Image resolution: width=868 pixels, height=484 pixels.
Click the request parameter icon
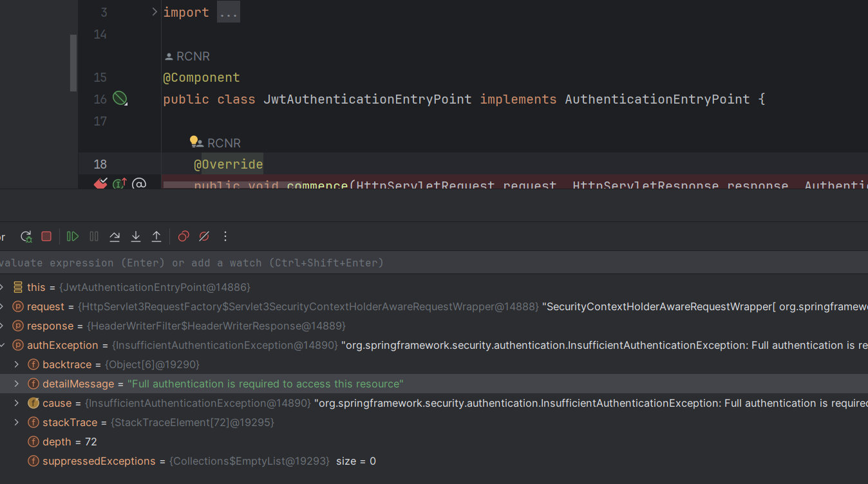pyautogui.click(x=18, y=306)
